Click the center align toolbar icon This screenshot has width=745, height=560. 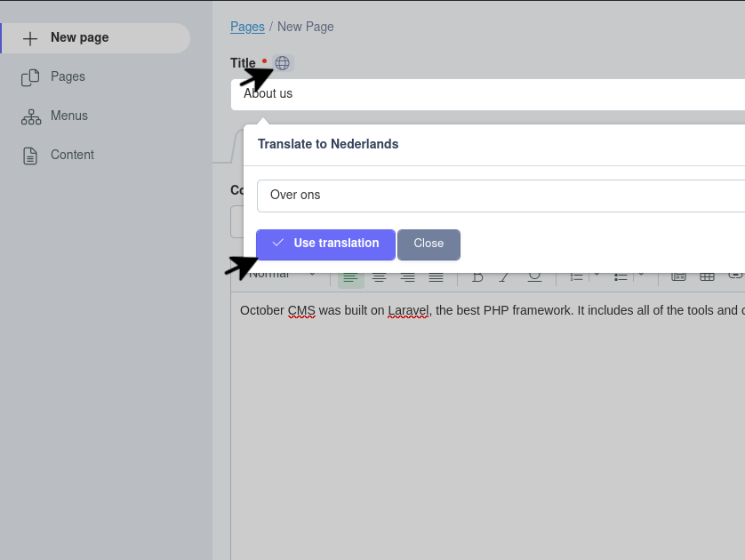coord(379,277)
